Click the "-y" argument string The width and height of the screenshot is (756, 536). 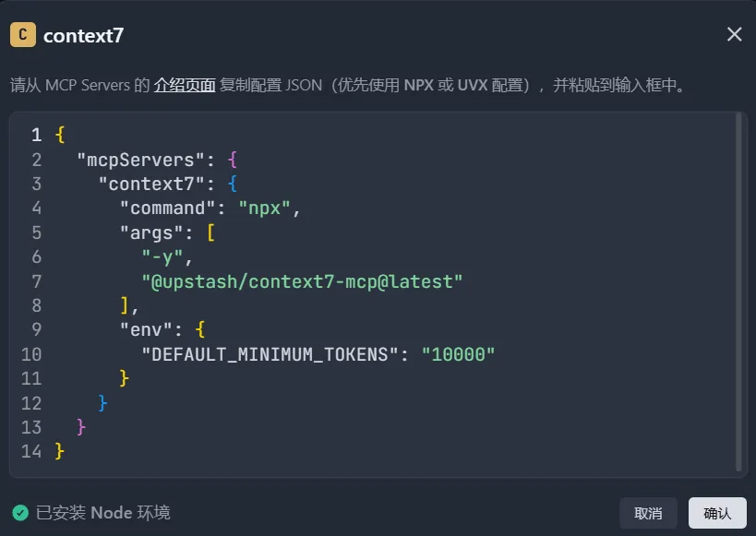click(162, 256)
